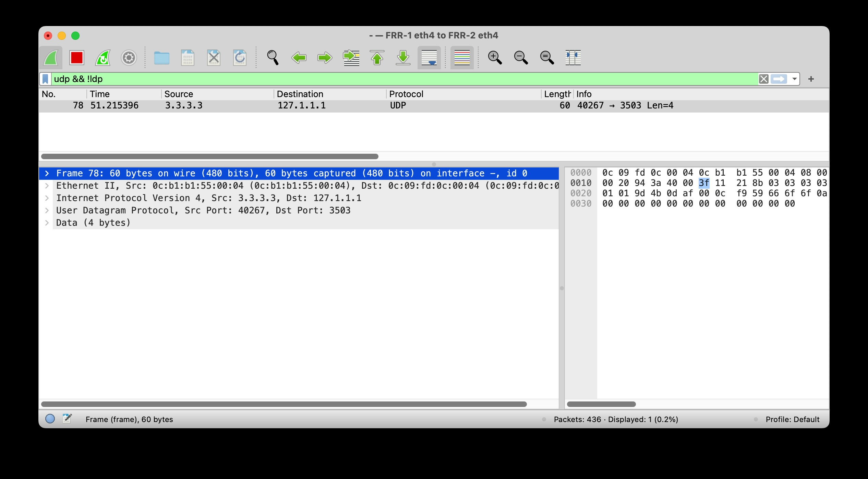Image resolution: width=868 pixels, height=479 pixels.
Task: Save this capture file
Action: pos(188,58)
